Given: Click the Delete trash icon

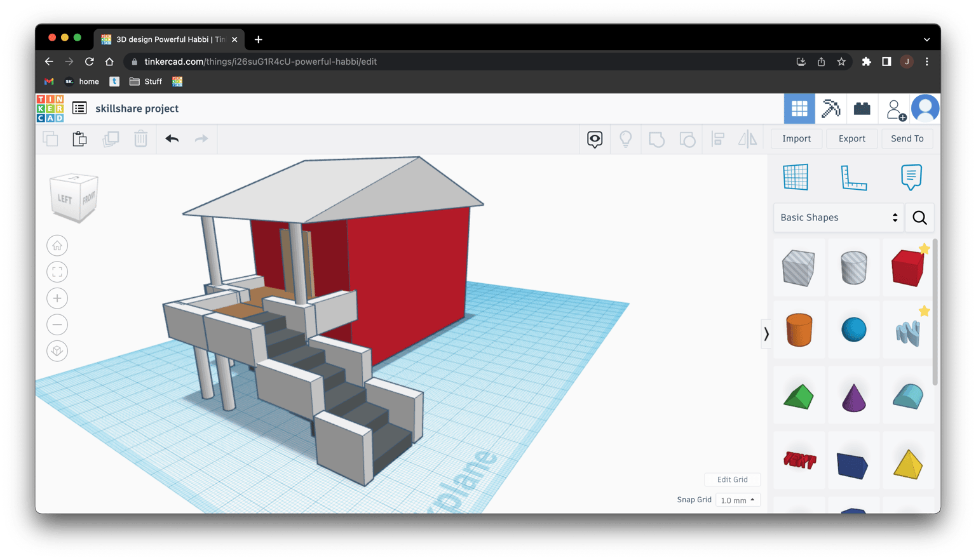Looking at the screenshot, I should pyautogui.click(x=140, y=138).
